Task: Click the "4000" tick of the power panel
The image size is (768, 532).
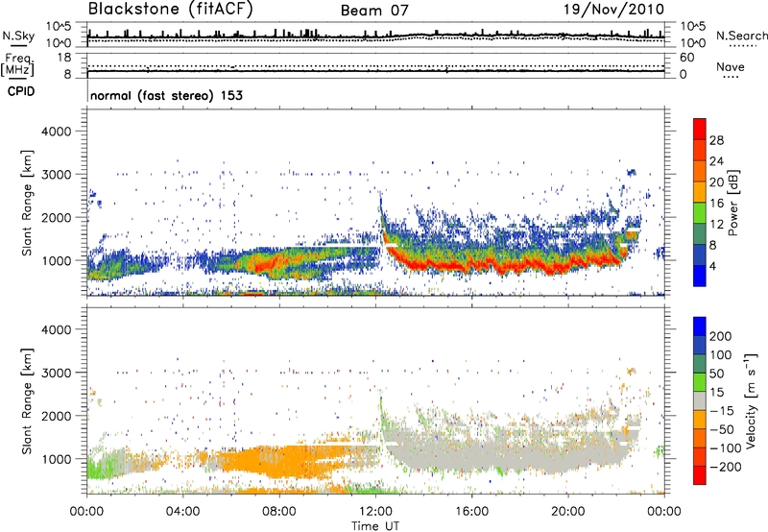Action: [x=56, y=132]
